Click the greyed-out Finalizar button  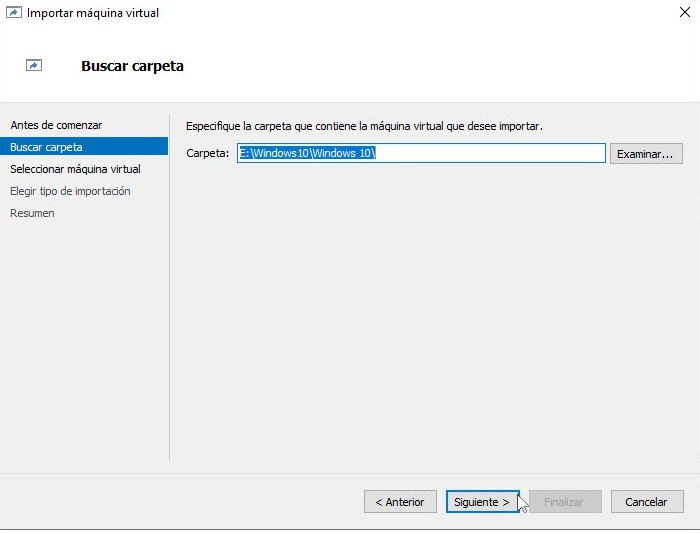[x=564, y=502]
